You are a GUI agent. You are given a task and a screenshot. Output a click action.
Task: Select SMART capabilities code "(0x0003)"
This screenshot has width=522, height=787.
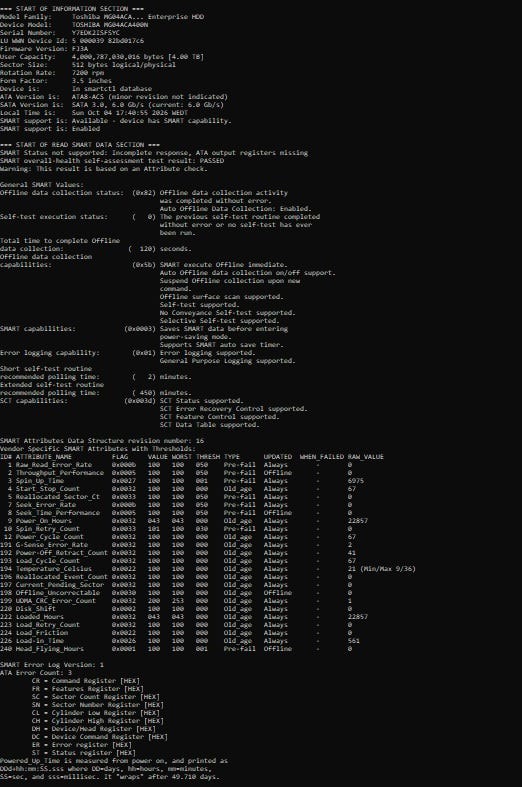(140, 329)
